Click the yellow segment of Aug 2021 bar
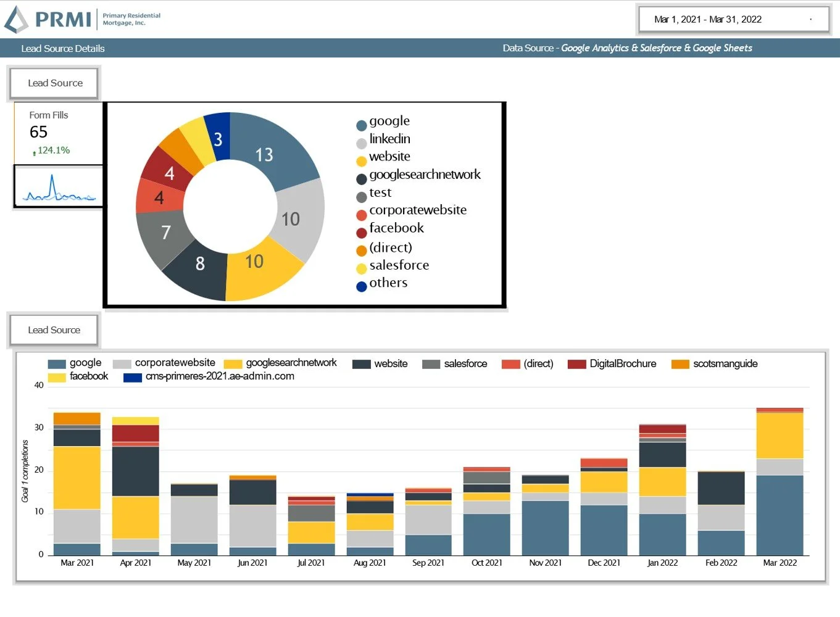Screen dimensions: 840x617 [x=370, y=522]
